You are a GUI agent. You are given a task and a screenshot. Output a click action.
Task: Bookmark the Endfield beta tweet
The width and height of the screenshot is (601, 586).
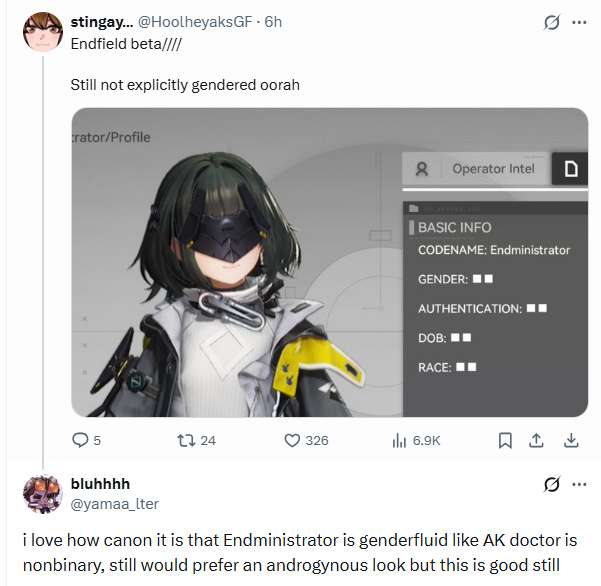(505, 440)
